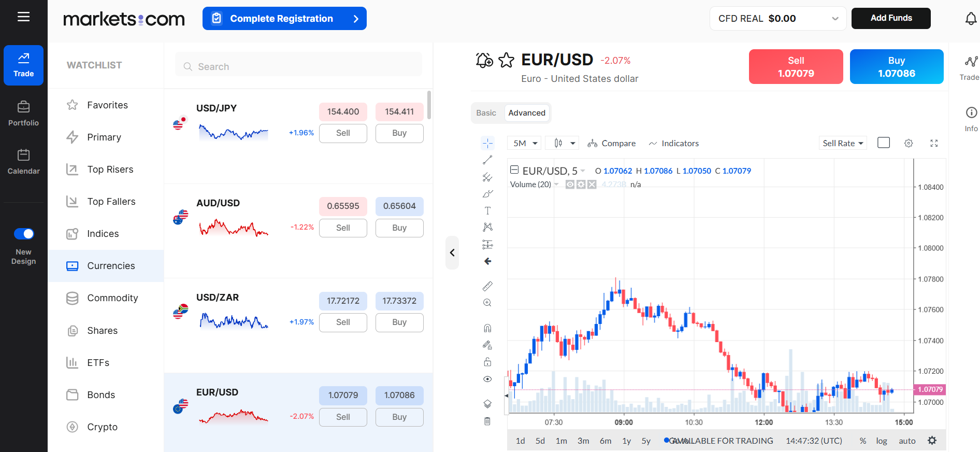The height and width of the screenshot is (452, 980).
Task: Click the instrument Search field
Action: (298, 66)
